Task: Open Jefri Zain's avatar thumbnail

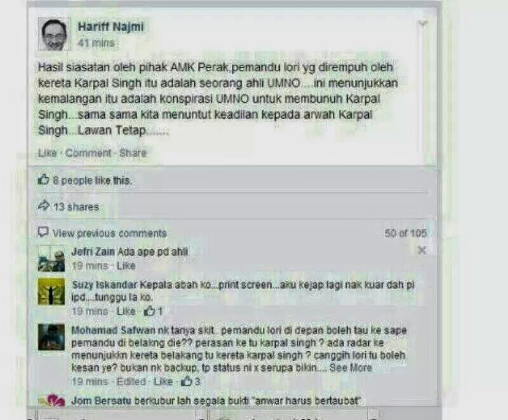Action: pos(51,259)
